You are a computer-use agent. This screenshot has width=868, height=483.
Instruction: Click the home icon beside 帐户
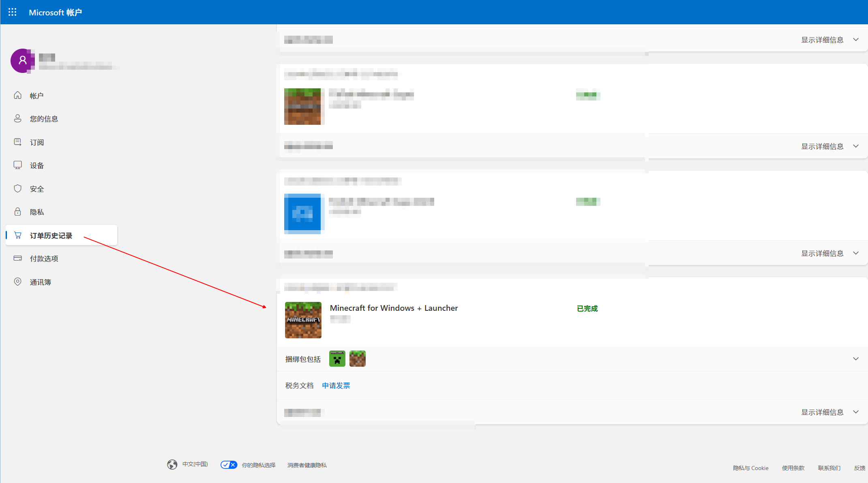tap(17, 95)
